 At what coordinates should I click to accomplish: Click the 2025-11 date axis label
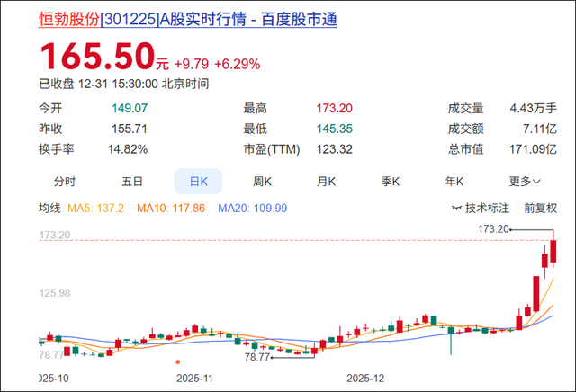click(194, 378)
